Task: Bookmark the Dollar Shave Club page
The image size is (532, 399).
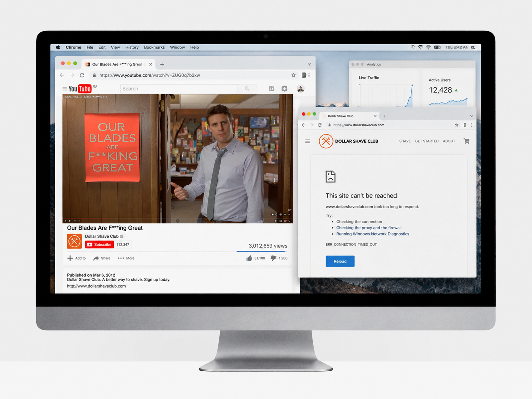Action: coord(457,125)
